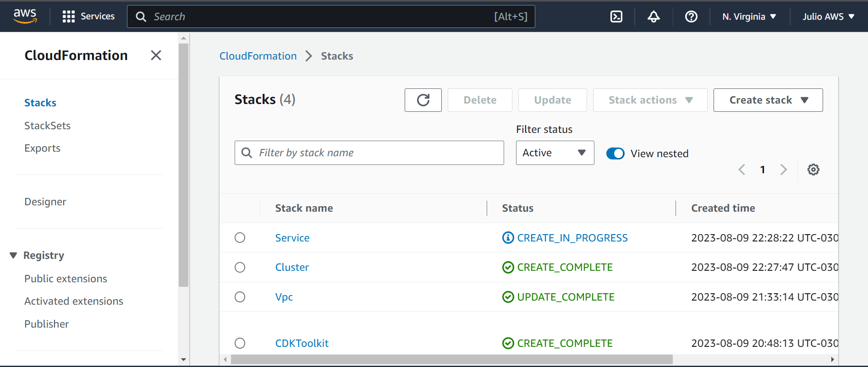The width and height of the screenshot is (868, 367).
Task: Sort by the Stack name column header
Action: [x=304, y=208]
